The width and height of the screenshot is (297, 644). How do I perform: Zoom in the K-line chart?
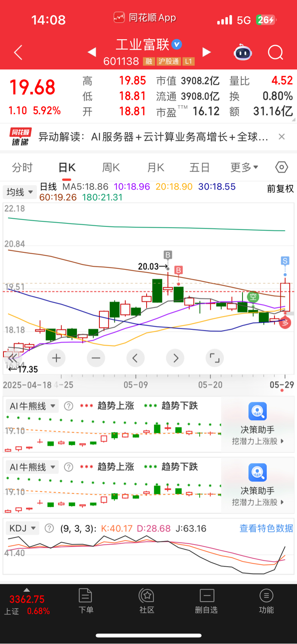tap(56, 358)
